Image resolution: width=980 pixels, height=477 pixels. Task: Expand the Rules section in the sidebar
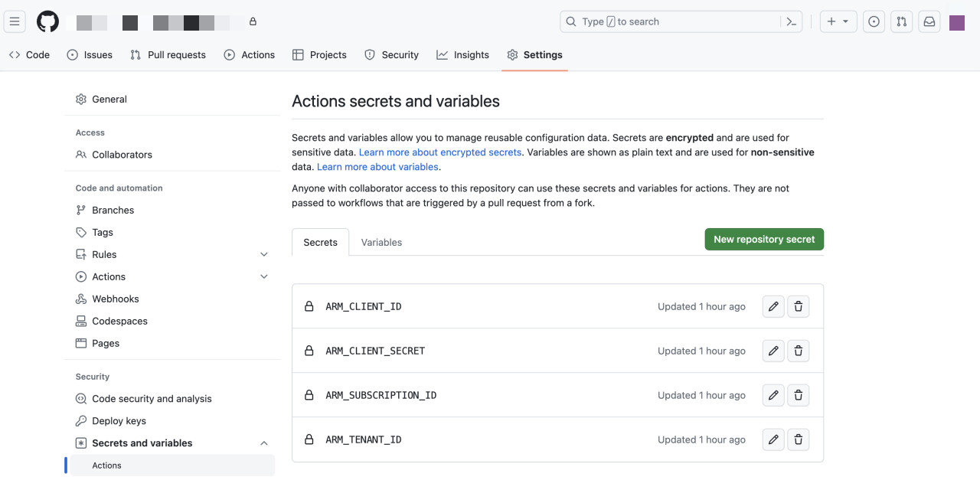point(263,253)
